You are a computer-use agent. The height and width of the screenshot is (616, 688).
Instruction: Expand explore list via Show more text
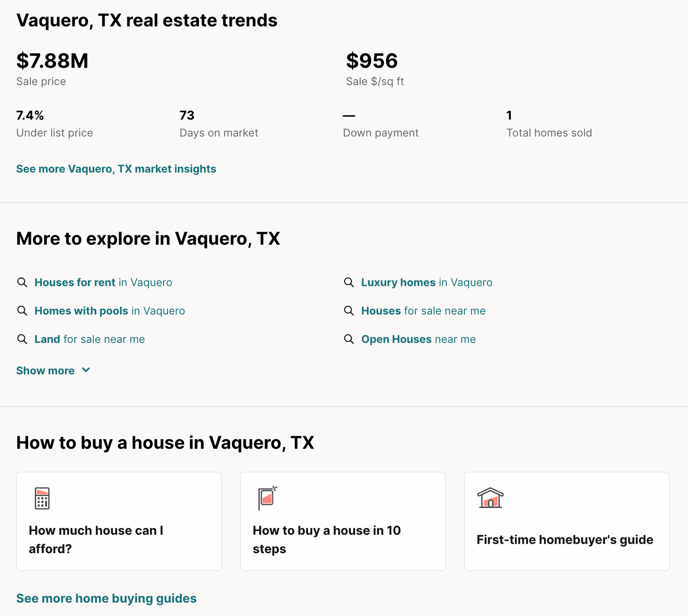(x=45, y=370)
